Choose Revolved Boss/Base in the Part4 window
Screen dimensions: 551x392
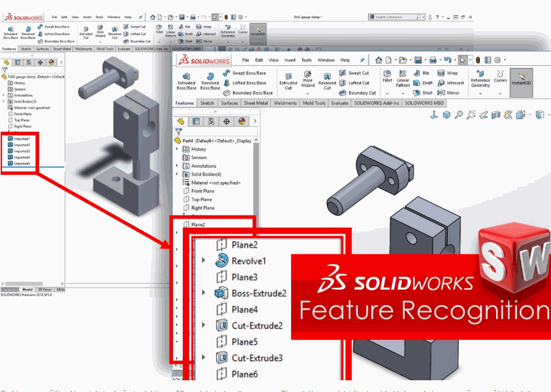(210, 81)
